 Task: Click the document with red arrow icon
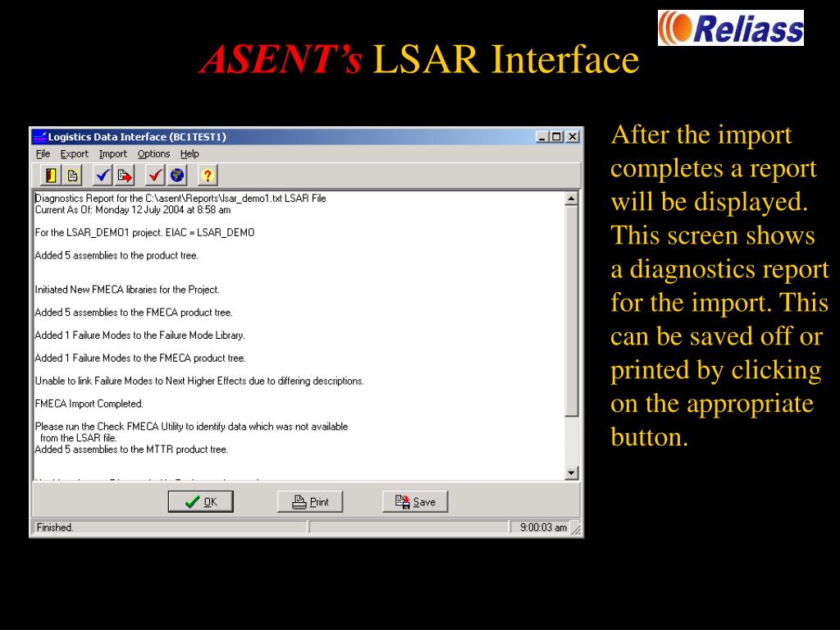pos(125,176)
